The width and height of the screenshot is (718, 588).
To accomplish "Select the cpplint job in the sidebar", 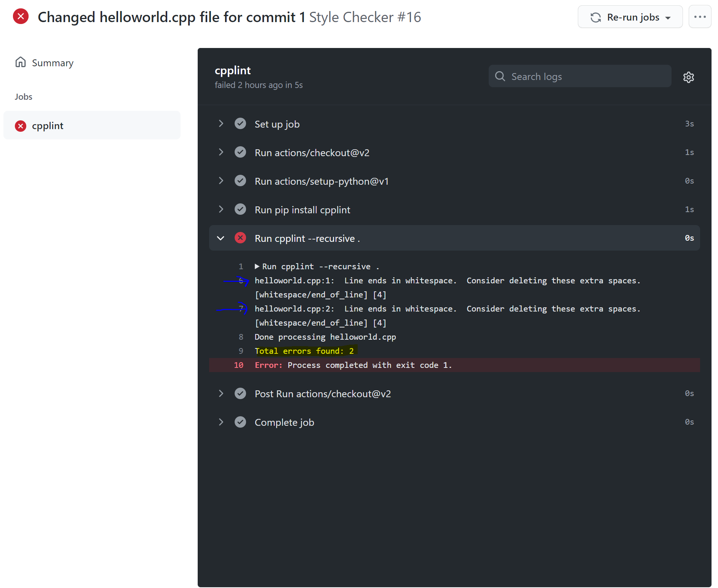I will pyautogui.click(x=47, y=126).
